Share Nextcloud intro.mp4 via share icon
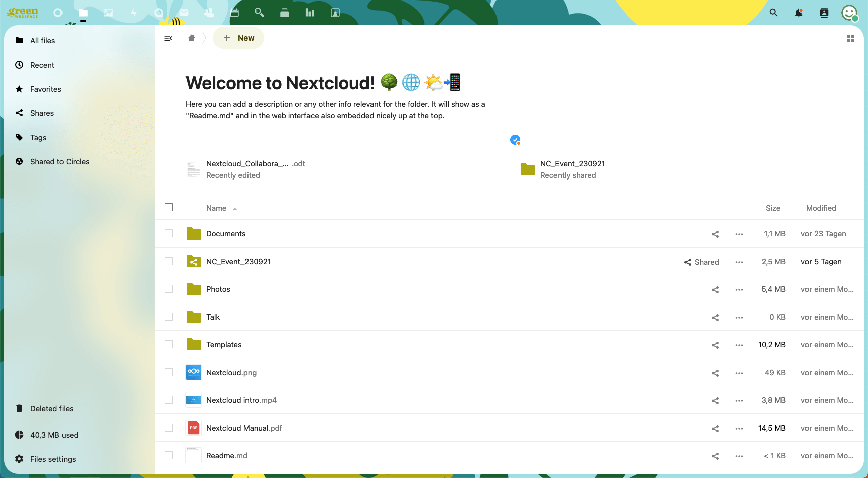The height and width of the screenshot is (478, 868). click(x=715, y=401)
